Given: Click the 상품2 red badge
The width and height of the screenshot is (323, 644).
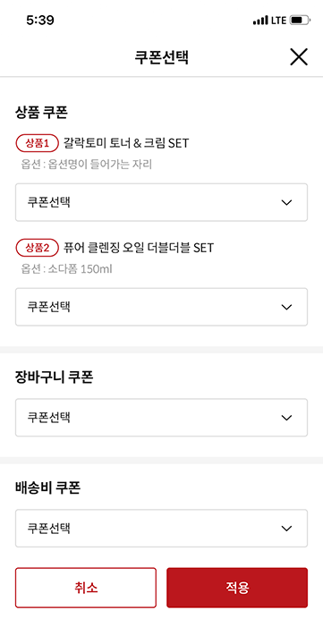Looking at the screenshot, I should click(x=38, y=248).
